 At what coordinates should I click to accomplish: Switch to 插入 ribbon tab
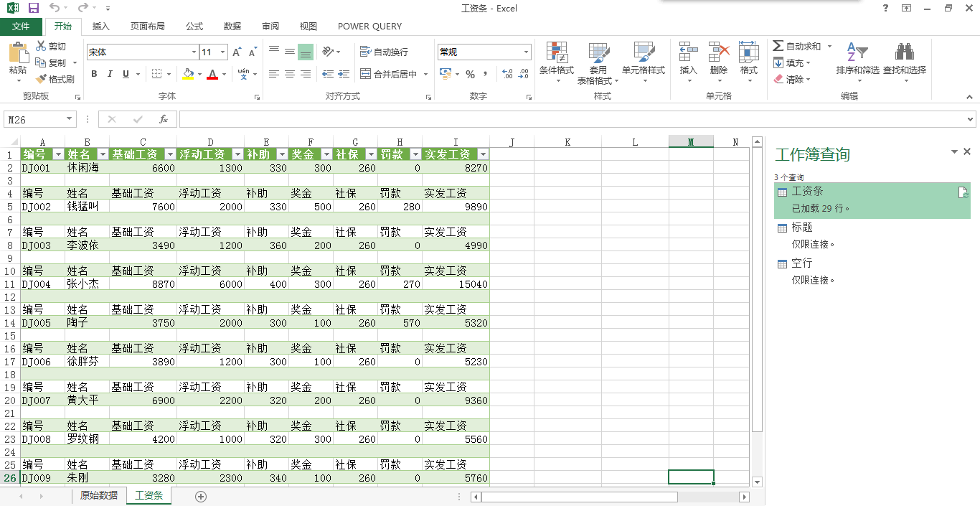point(101,27)
